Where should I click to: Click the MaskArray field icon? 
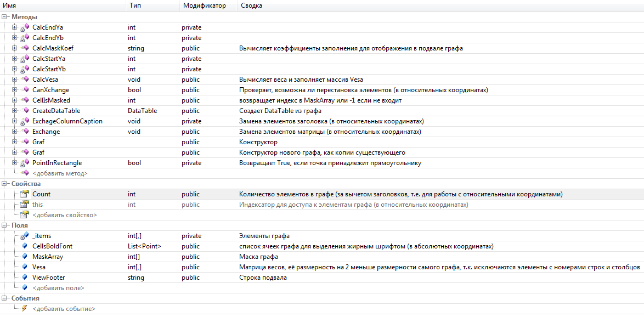[x=25, y=257]
